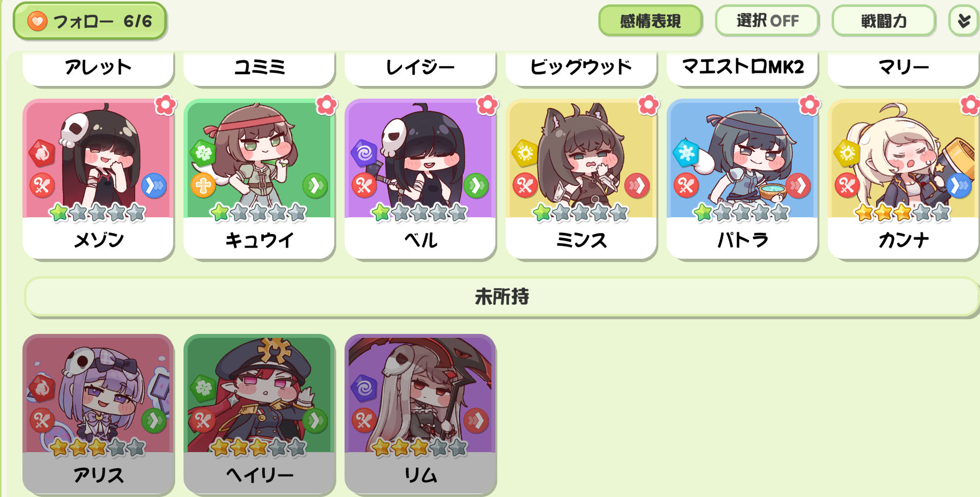Toggle the flower badge on ベル card

[x=488, y=104]
